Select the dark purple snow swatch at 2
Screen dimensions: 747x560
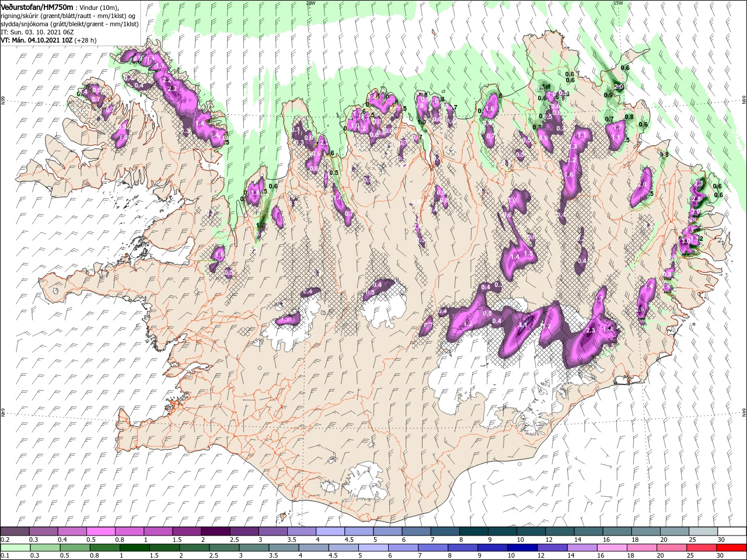coord(215,531)
